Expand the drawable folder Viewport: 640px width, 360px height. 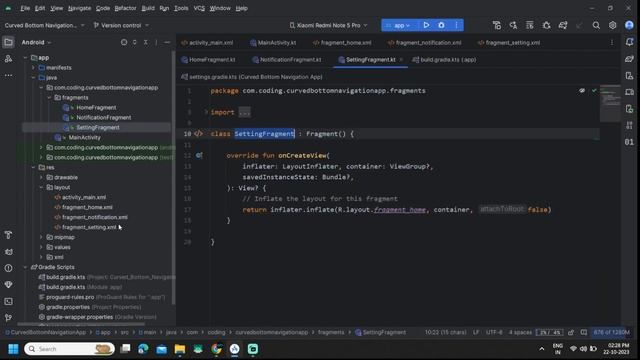41,178
